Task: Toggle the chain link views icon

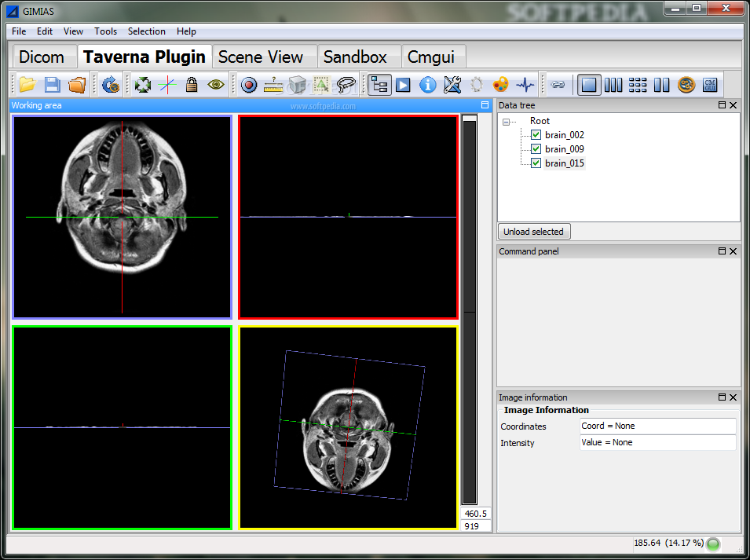Action: point(558,85)
